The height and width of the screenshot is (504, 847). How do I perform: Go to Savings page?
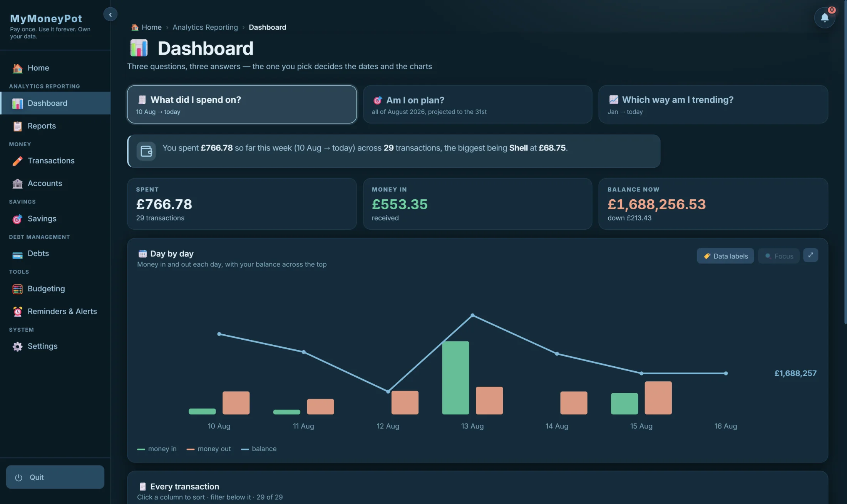pos(55,219)
